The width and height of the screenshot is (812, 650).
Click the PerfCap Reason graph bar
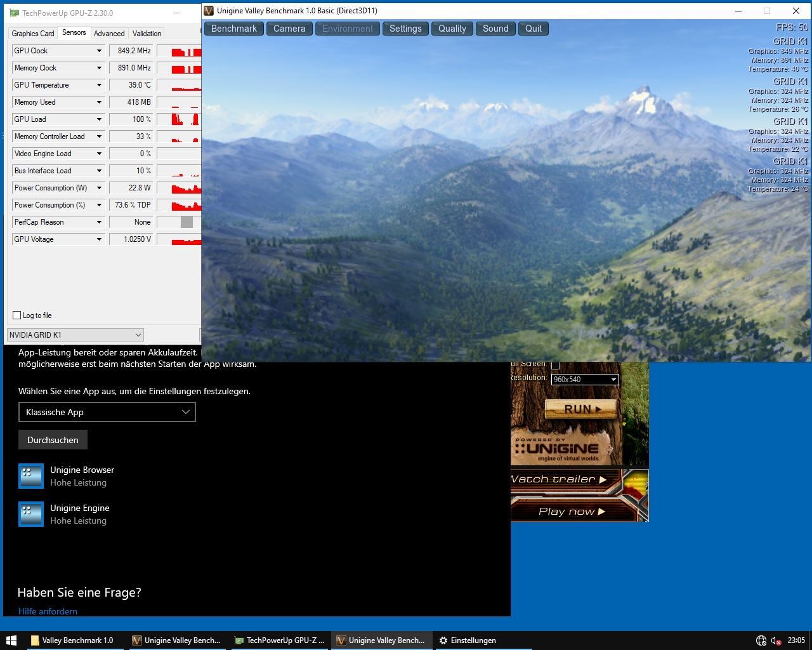coord(187,222)
